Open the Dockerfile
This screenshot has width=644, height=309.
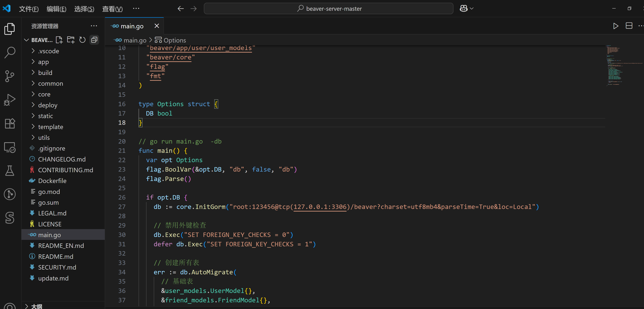pos(63,181)
